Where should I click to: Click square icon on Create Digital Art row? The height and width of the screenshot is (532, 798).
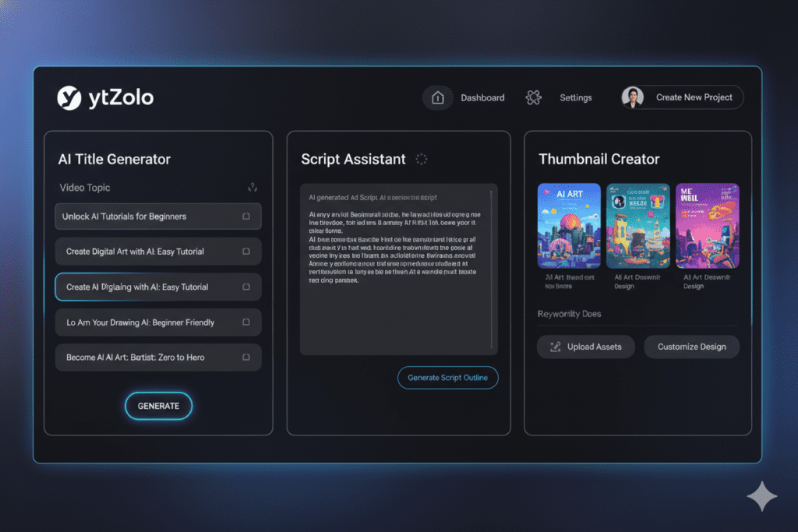pyautogui.click(x=246, y=252)
